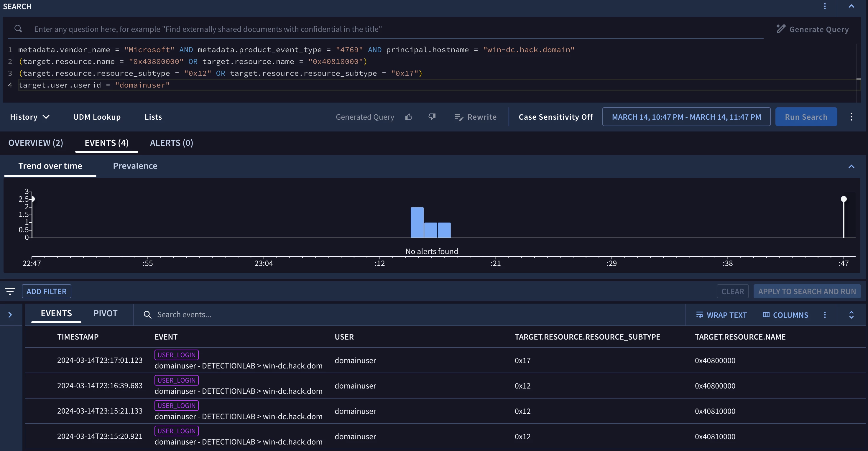Image resolution: width=868 pixels, height=451 pixels.
Task: Click the 0x17 subtype value
Action: click(x=523, y=361)
